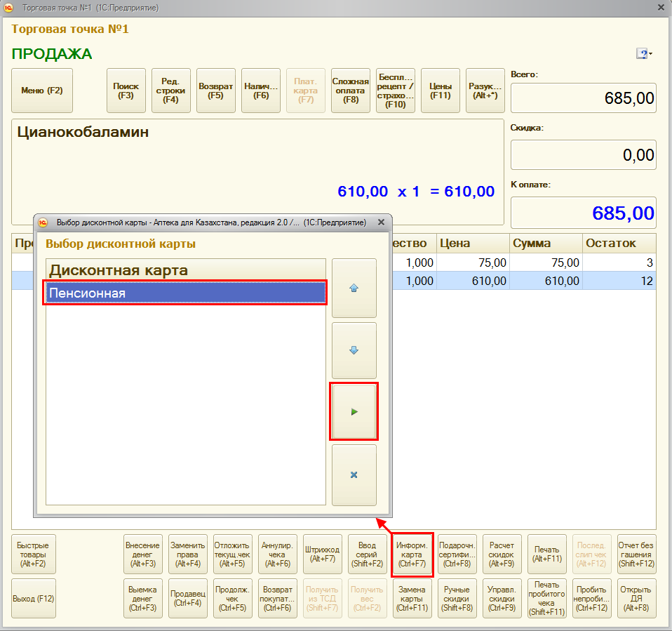Open Меню (F2)

[x=42, y=91]
